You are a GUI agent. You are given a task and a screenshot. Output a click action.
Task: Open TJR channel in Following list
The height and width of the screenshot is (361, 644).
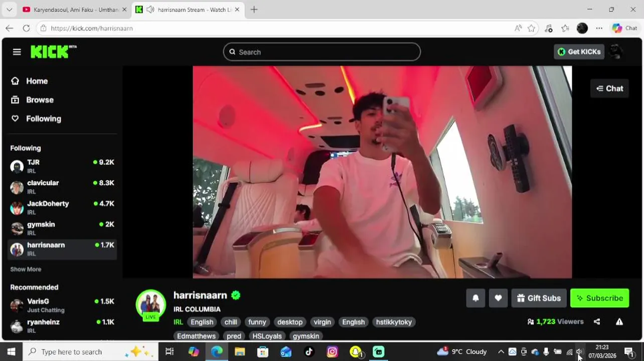coord(62,166)
